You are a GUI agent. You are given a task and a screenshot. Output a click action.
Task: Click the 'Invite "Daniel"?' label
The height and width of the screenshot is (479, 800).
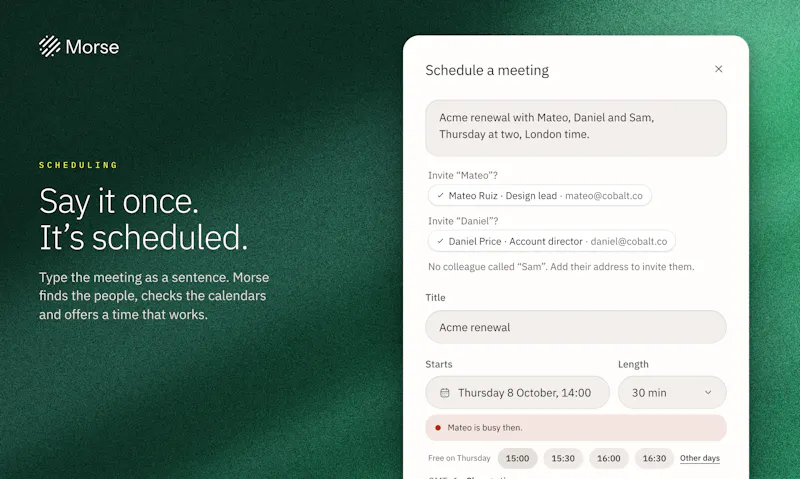click(x=463, y=221)
